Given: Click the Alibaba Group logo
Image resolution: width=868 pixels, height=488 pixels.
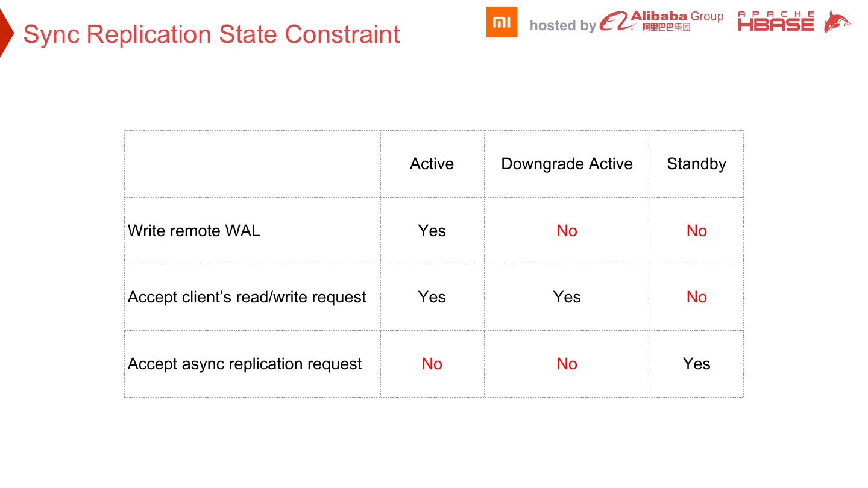Looking at the screenshot, I should (661, 21).
